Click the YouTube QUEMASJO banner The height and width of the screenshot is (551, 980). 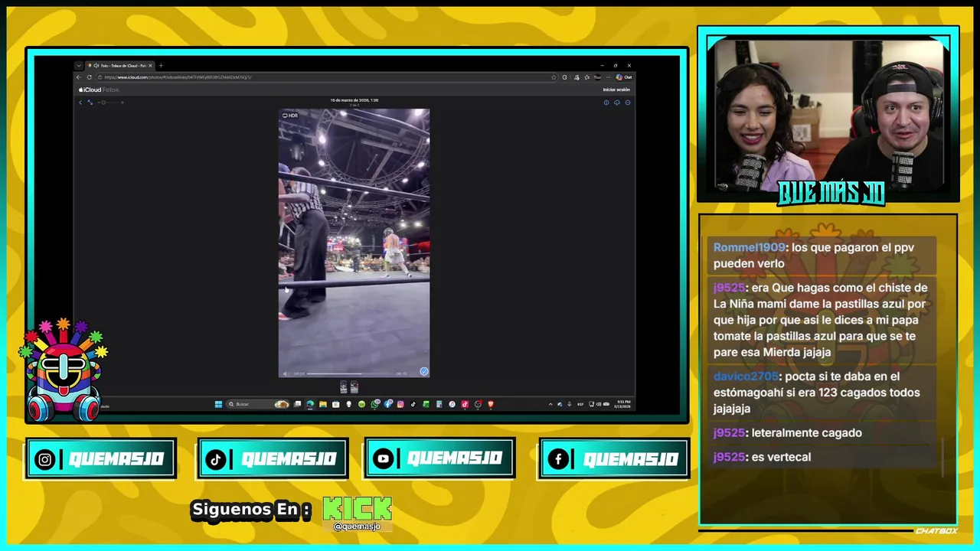pos(439,458)
